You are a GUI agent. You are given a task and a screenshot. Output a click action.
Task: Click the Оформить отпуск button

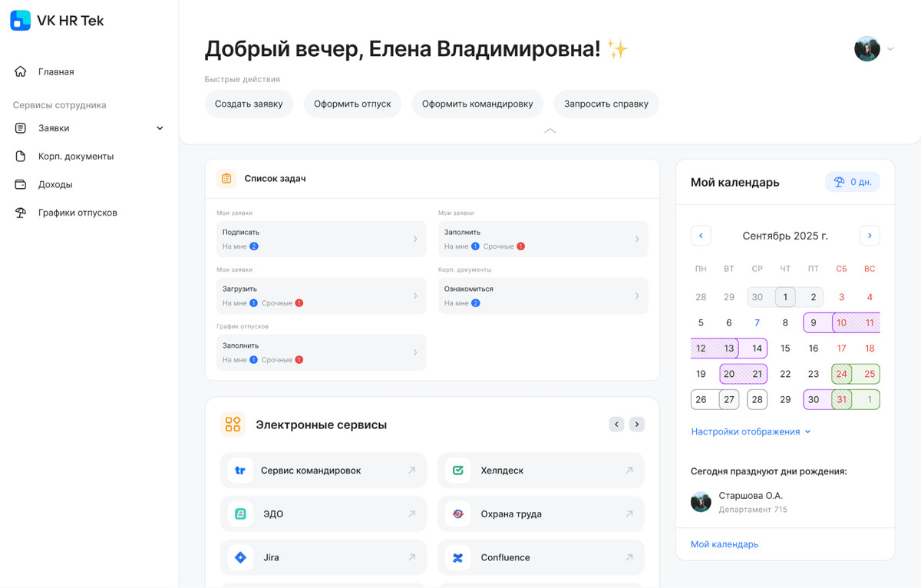click(352, 104)
